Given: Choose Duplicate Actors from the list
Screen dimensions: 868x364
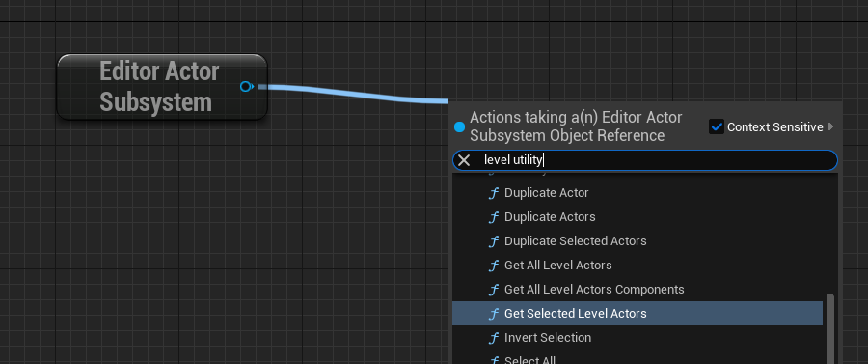Looking at the screenshot, I should point(637,216).
